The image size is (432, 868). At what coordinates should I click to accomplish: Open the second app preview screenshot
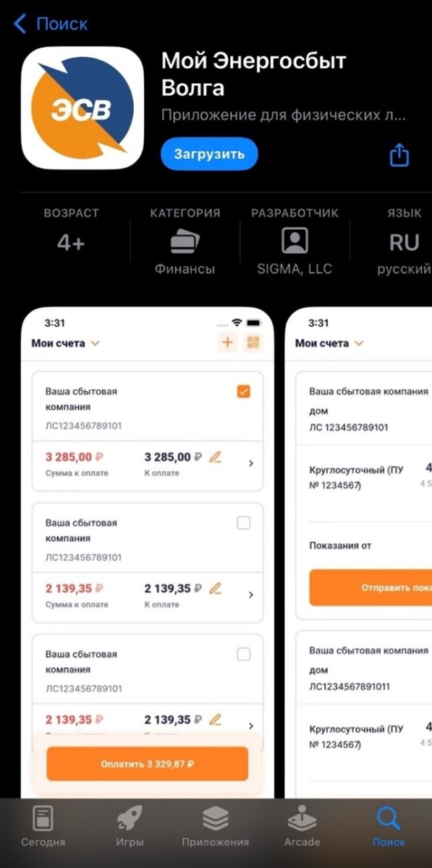click(x=358, y=553)
